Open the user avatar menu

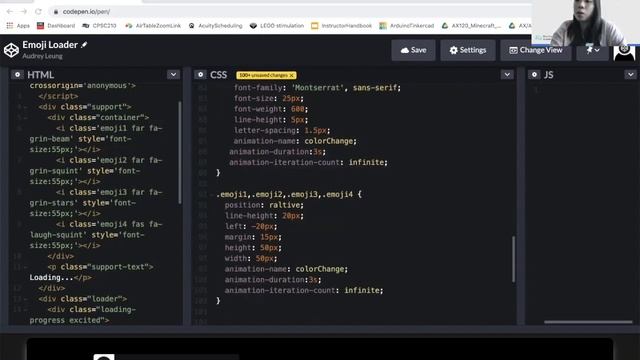click(624, 51)
